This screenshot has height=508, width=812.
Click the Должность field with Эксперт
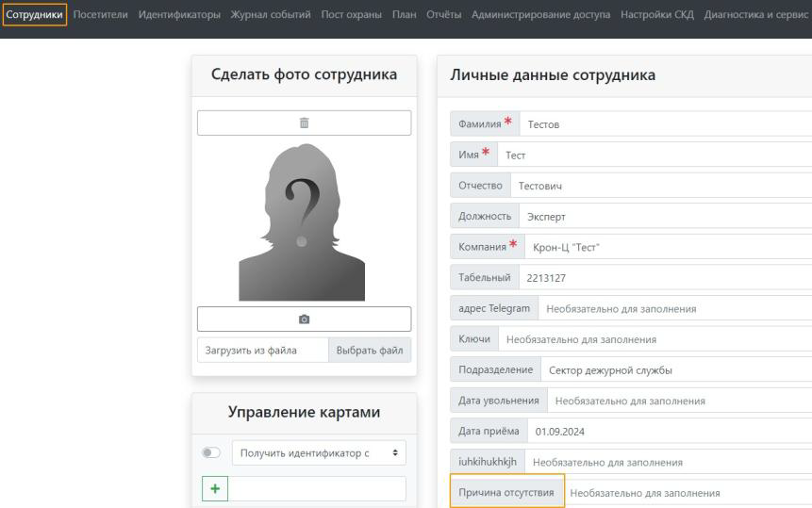[660, 216]
